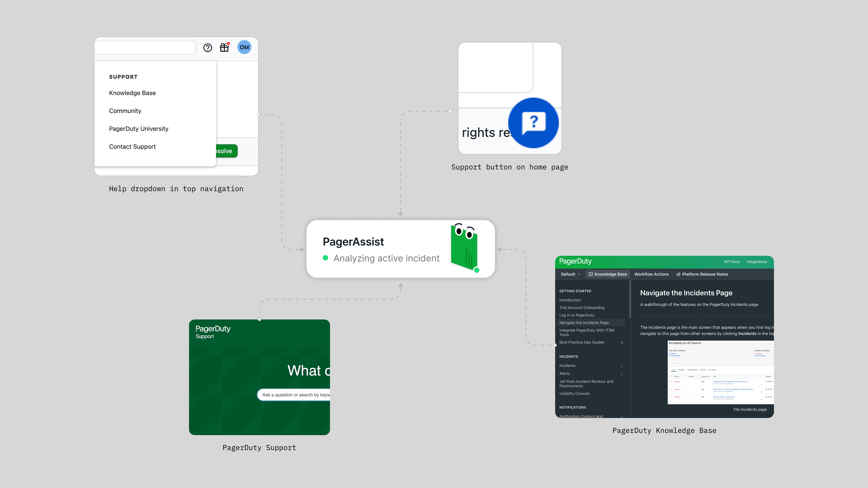Image resolution: width=868 pixels, height=488 pixels.
Task: Open the Default space dropdown
Action: coord(570,274)
